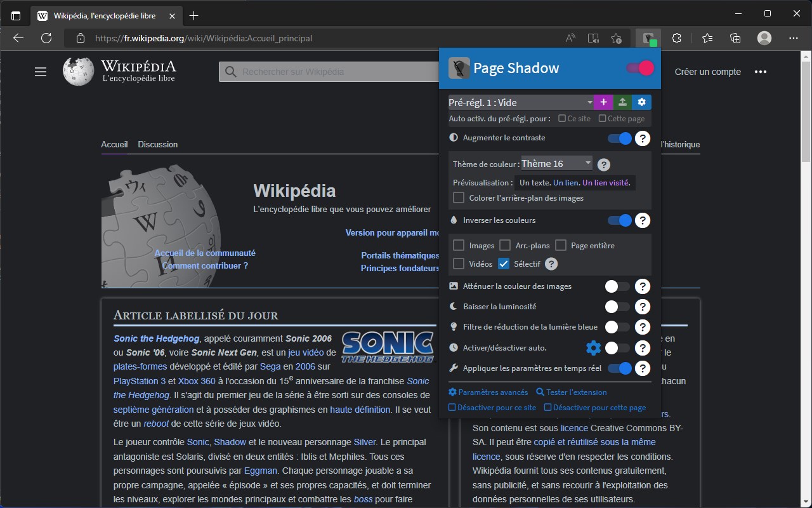The image size is (812, 508).
Task: Open the browser Extensions puzzle icon
Action: 676,38
